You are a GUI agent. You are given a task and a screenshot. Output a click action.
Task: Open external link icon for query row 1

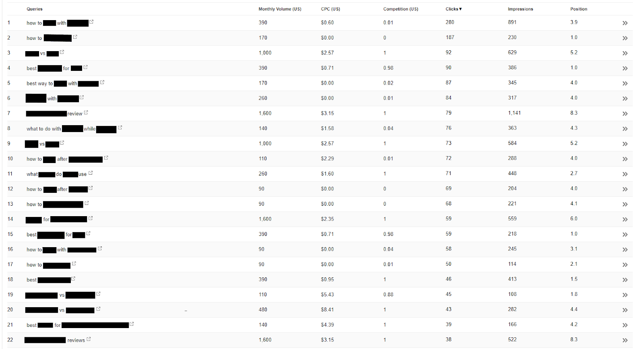[91, 22]
